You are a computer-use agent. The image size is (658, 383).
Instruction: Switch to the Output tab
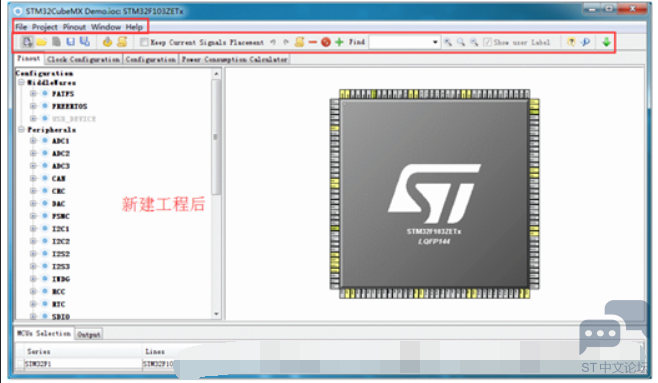[x=89, y=334]
